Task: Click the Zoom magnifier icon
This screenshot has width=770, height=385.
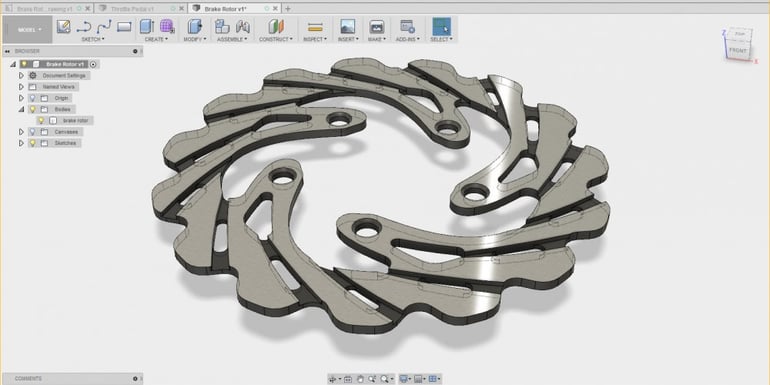Action: 384,379
